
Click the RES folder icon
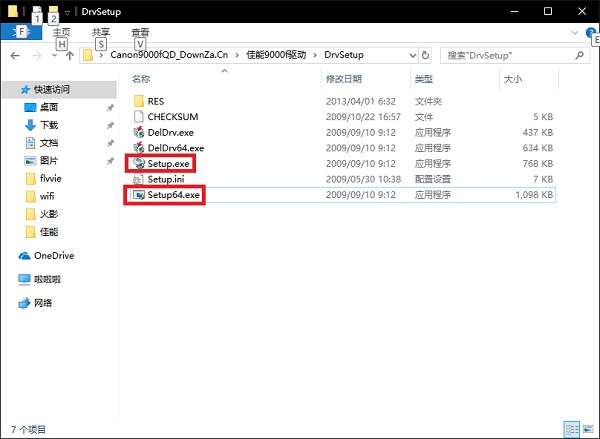[x=139, y=101]
